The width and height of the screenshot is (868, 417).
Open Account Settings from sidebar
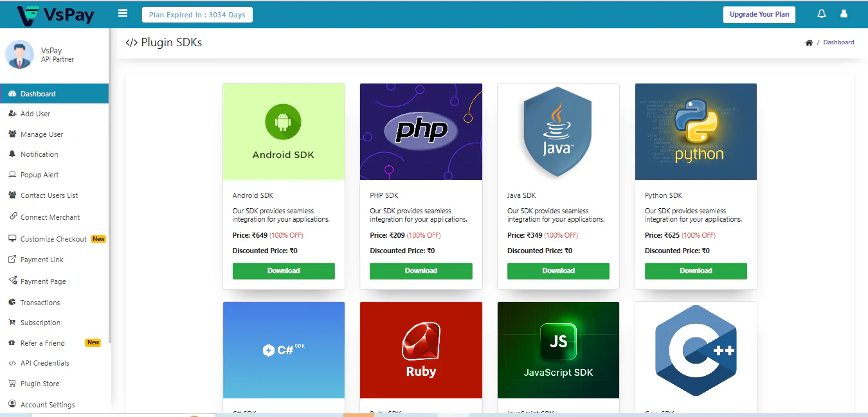[48, 405]
